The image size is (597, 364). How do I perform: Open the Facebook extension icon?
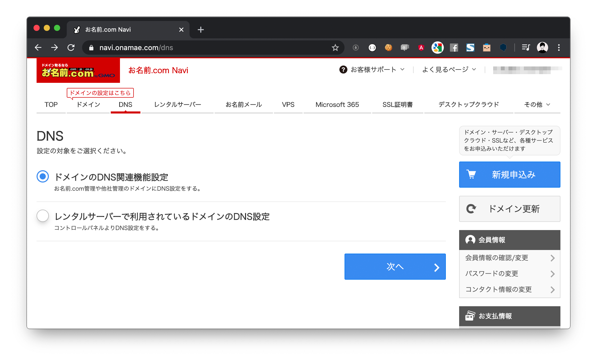tap(454, 48)
